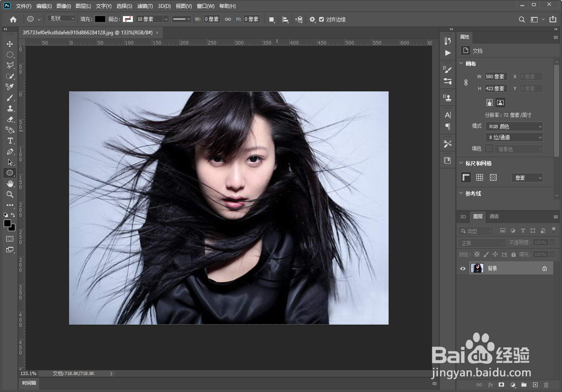The width and height of the screenshot is (562, 392).
Task: Open path alignment icon in options bar
Action: pos(286,19)
